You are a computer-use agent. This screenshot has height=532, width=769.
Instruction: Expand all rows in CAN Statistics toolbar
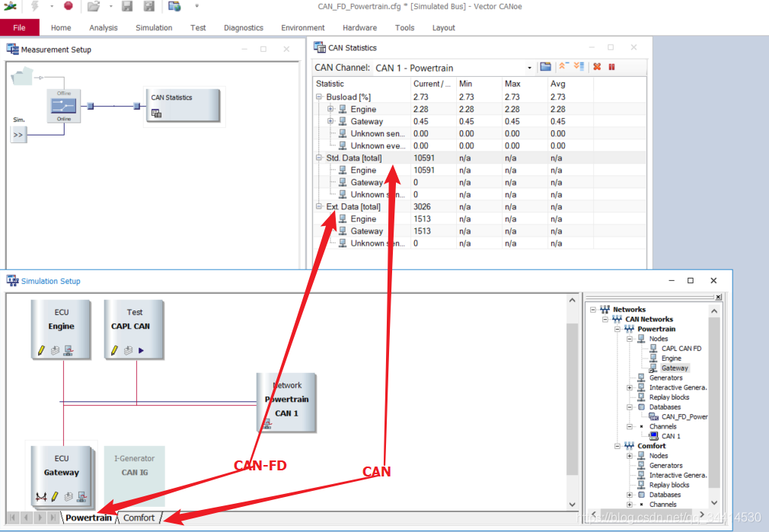tap(579, 67)
